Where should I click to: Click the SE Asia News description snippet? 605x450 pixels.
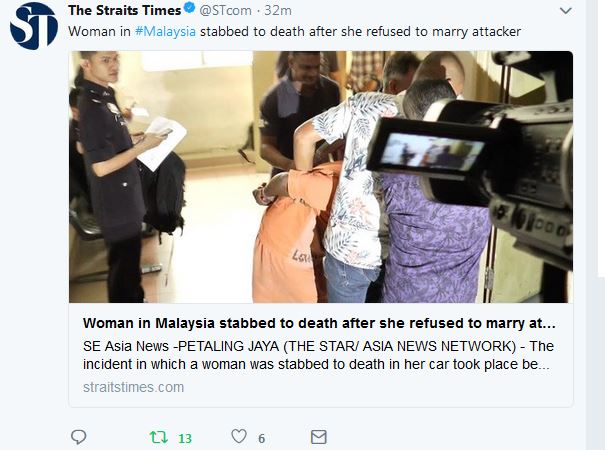318,355
